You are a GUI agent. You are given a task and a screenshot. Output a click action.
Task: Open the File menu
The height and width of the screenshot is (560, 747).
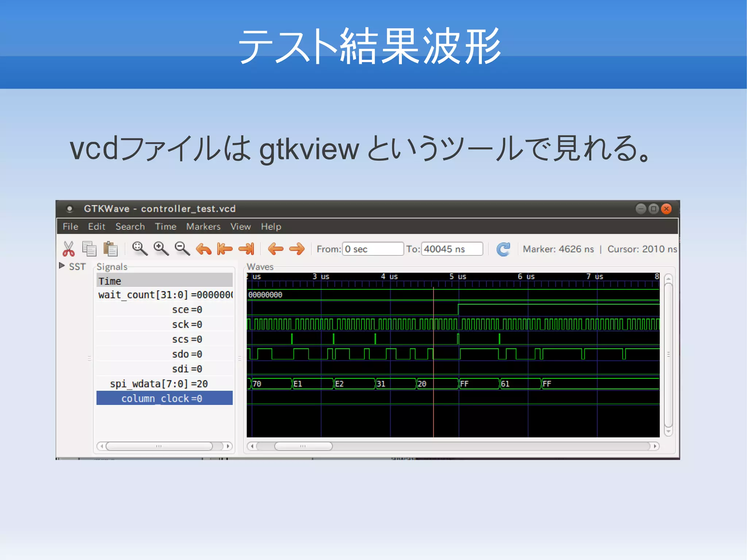(70, 227)
